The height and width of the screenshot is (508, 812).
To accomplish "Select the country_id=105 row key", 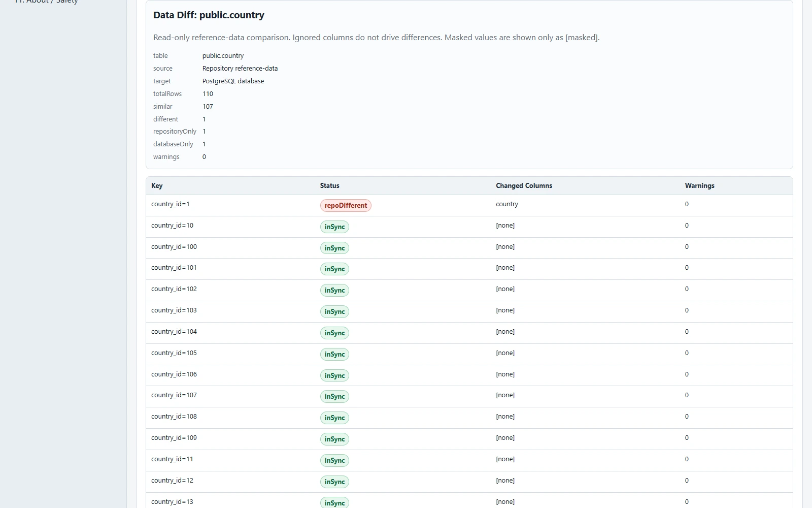I will point(174,353).
